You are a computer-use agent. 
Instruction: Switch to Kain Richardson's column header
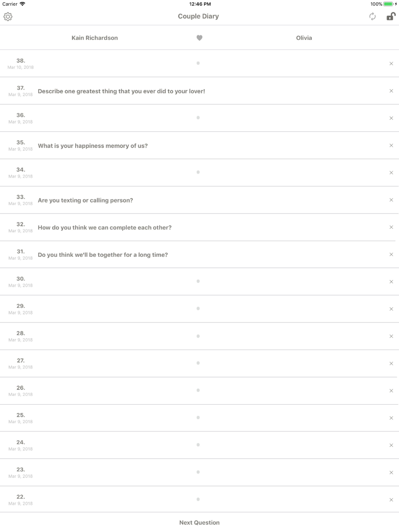(94, 38)
